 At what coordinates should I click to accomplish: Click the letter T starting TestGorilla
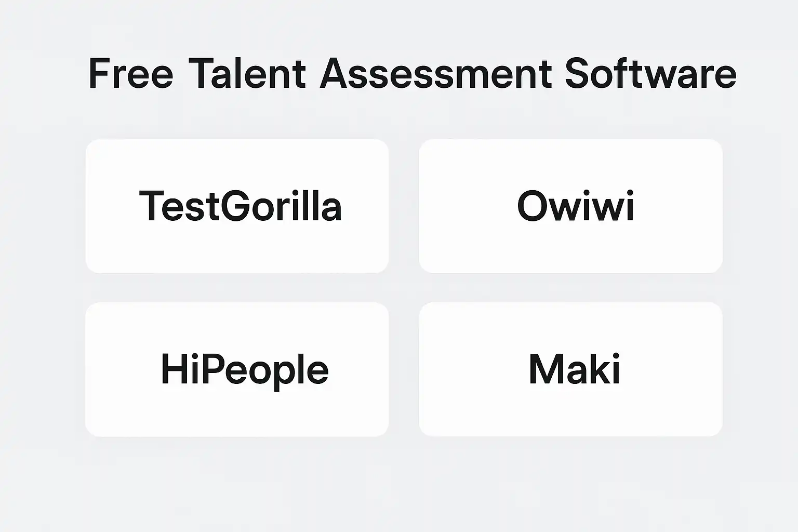(x=150, y=206)
